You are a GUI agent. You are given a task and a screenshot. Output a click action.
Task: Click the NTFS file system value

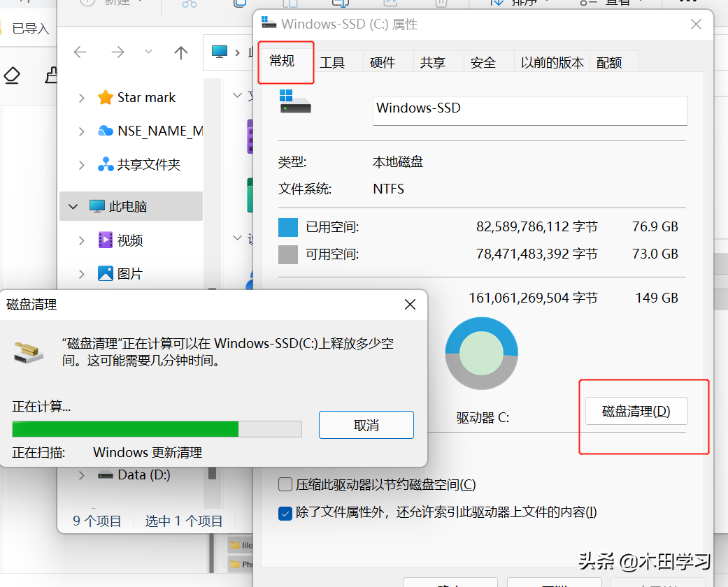(389, 189)
